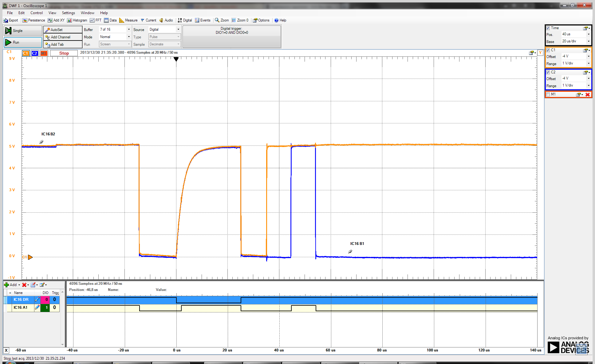Open the C2 Range dropdown
The width and height of the screenshot is (595, 364).
coord(576,85)
